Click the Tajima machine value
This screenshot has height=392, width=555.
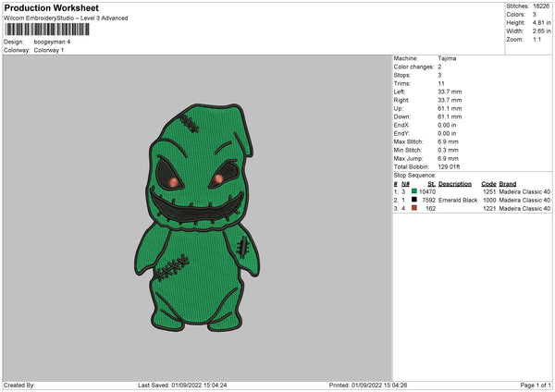click(x=446, y=58)
